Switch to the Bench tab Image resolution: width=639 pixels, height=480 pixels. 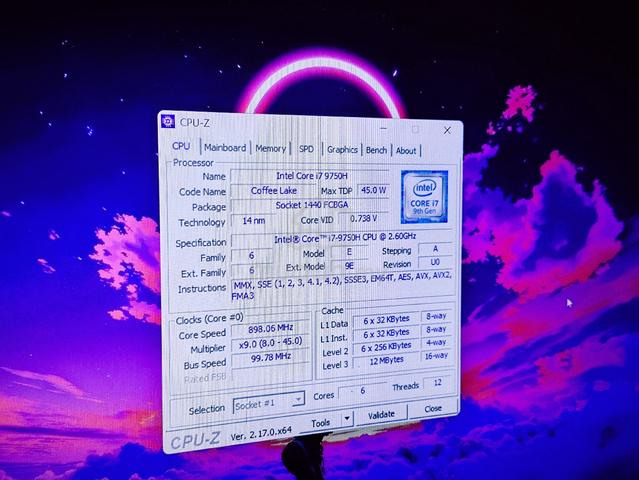click(376, 150)
